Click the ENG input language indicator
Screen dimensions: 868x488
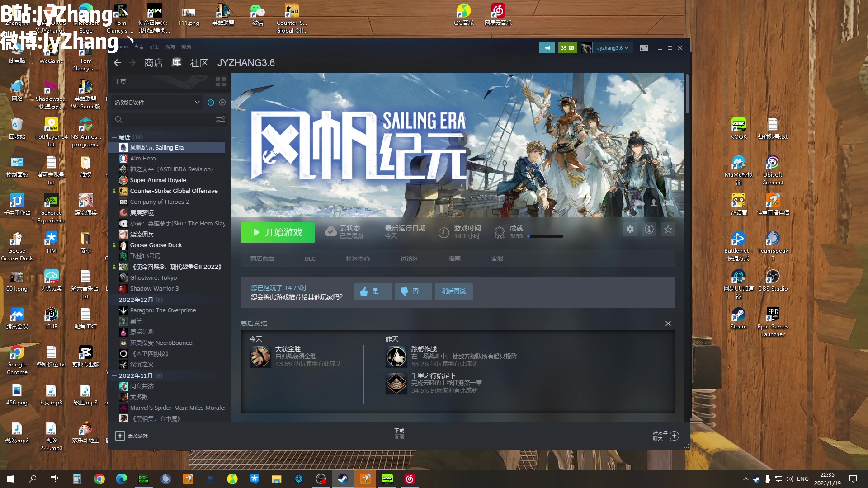(x=803, y=479)
